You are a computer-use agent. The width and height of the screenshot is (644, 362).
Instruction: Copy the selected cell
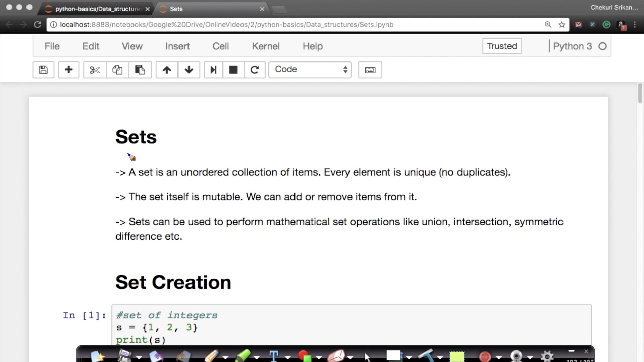pos(117,70)
